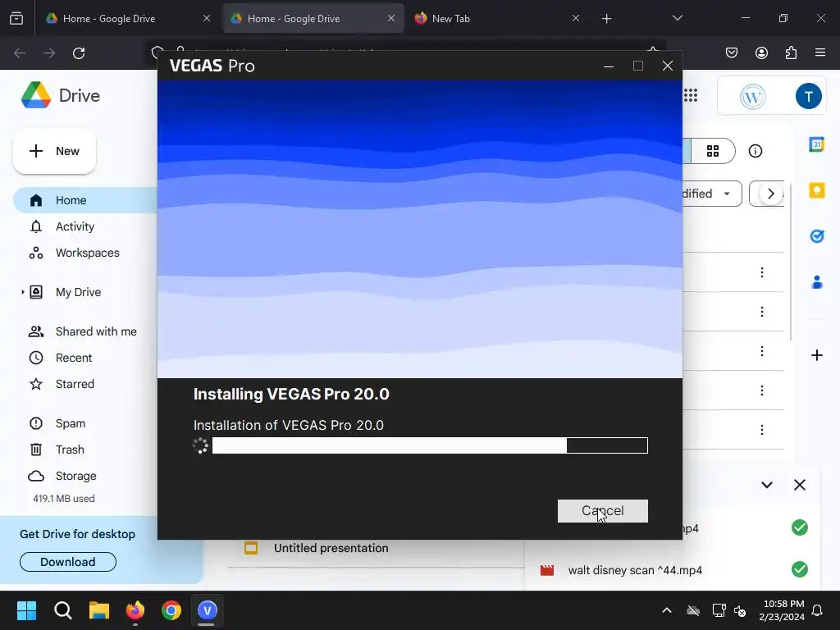
Task: Open the New menu in Drive
Action: click(x=54, y=151)
